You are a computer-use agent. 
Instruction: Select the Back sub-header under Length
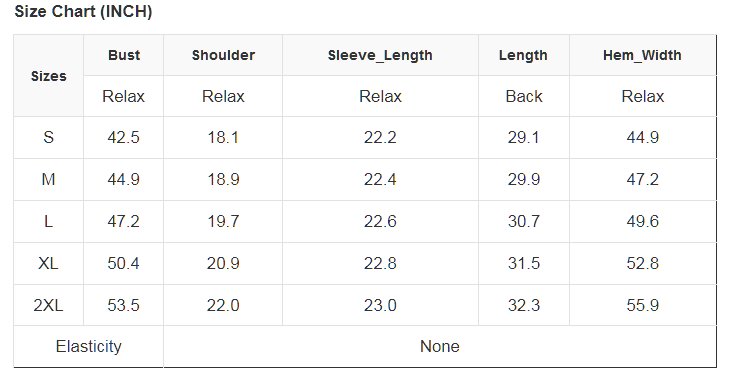click(524, 97)
